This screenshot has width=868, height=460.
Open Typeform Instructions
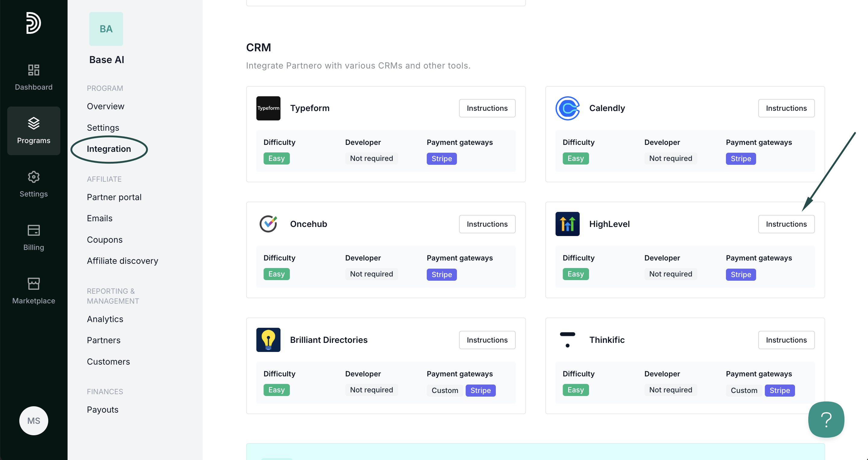(x=487, y=108)
